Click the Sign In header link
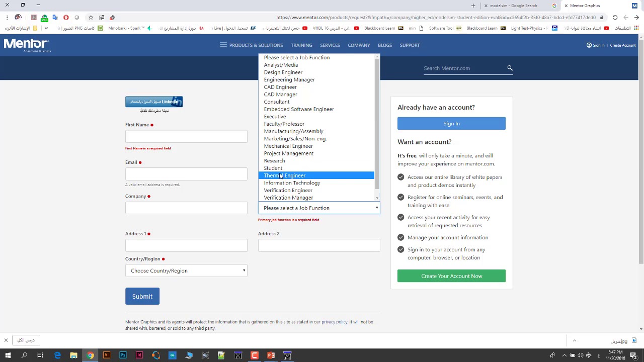The width and height of the screenshot is (644, 362). pos(595,45)
